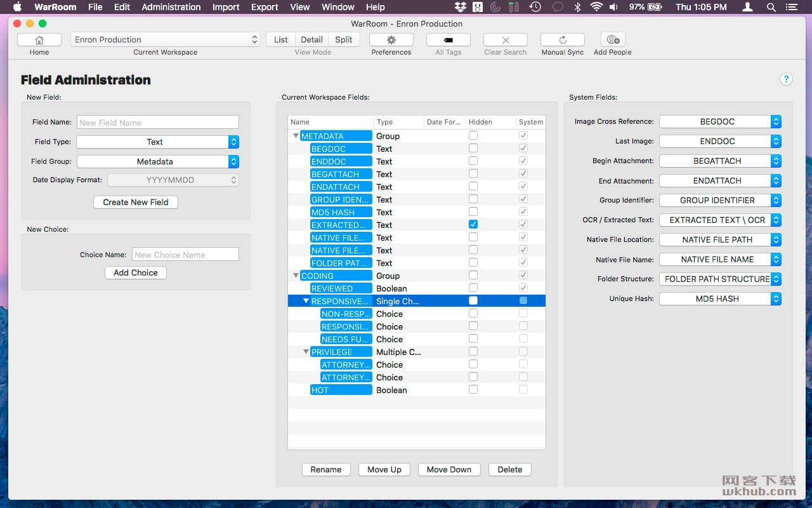Image resolution: width=812 pixels, height=508 pixels.
Task: Toggle Hidden checkbox for REVIEWED field
Action: [473, 288]
